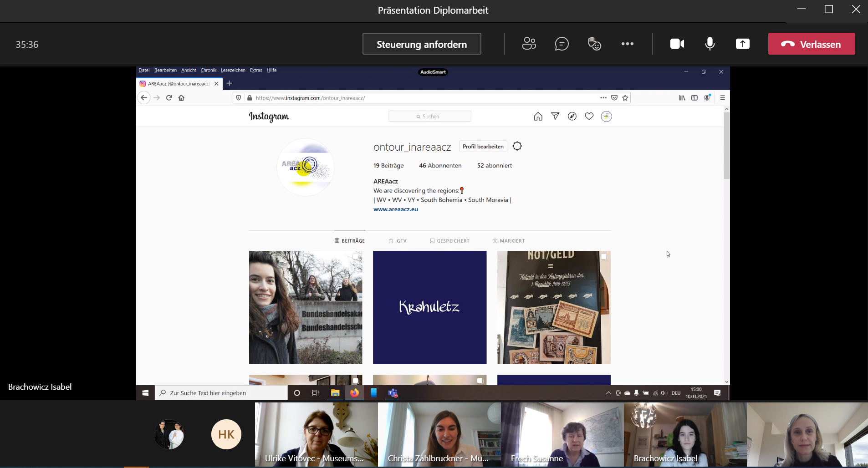Go to Instagram home feed
Screen dimensions: 868x468
tap(538, 117)
